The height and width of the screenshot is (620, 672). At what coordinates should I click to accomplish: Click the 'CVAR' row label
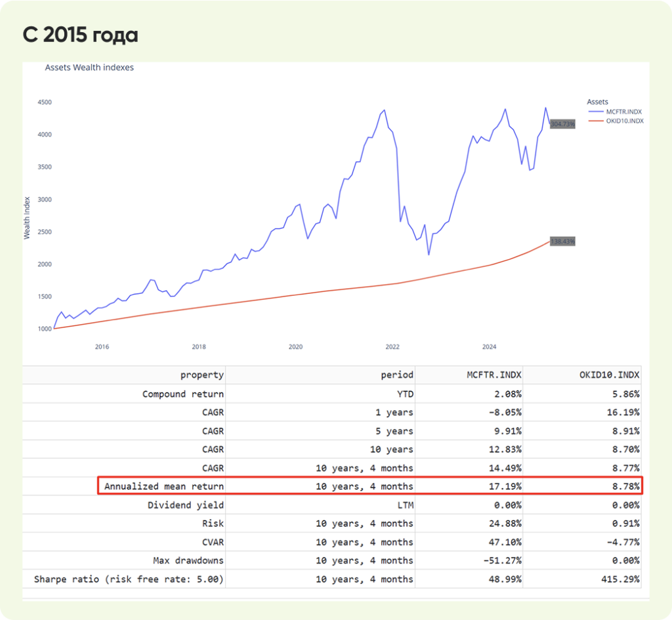pos(213,542)
